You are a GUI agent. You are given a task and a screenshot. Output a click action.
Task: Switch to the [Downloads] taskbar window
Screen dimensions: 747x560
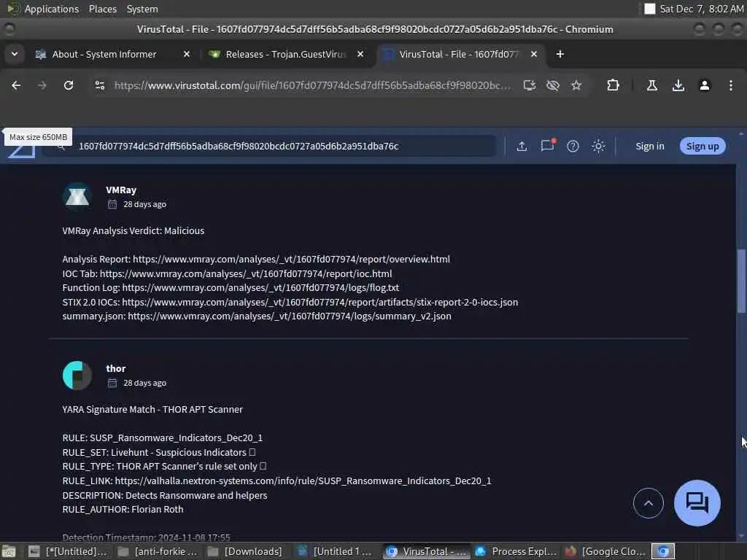[246, 551]
